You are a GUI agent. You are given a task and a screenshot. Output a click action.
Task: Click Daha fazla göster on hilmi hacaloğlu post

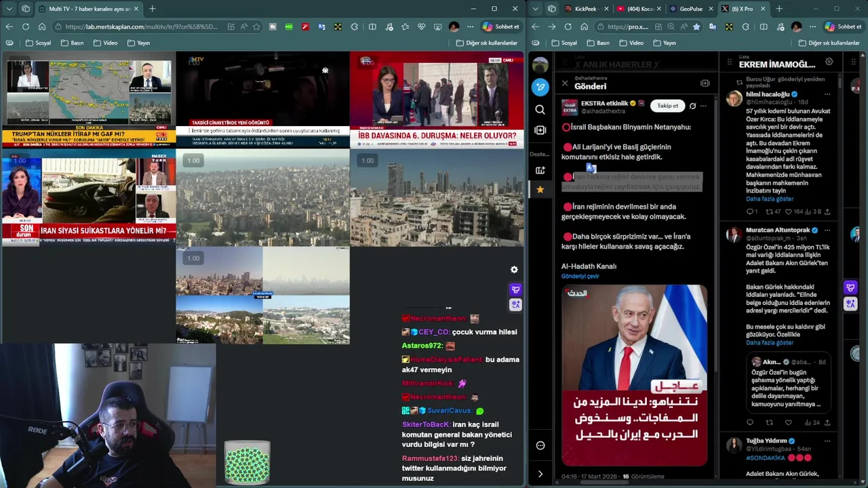pos(770,199)
